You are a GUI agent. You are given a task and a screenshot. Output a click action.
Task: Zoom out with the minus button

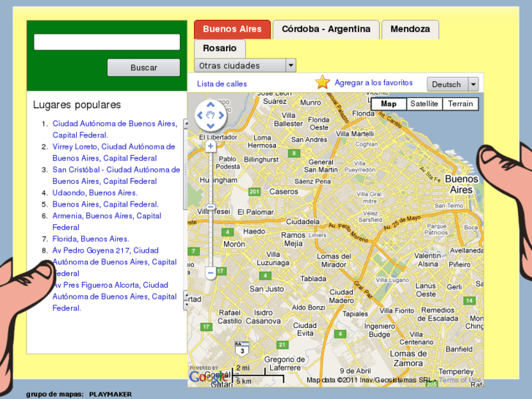coord(210,272)
